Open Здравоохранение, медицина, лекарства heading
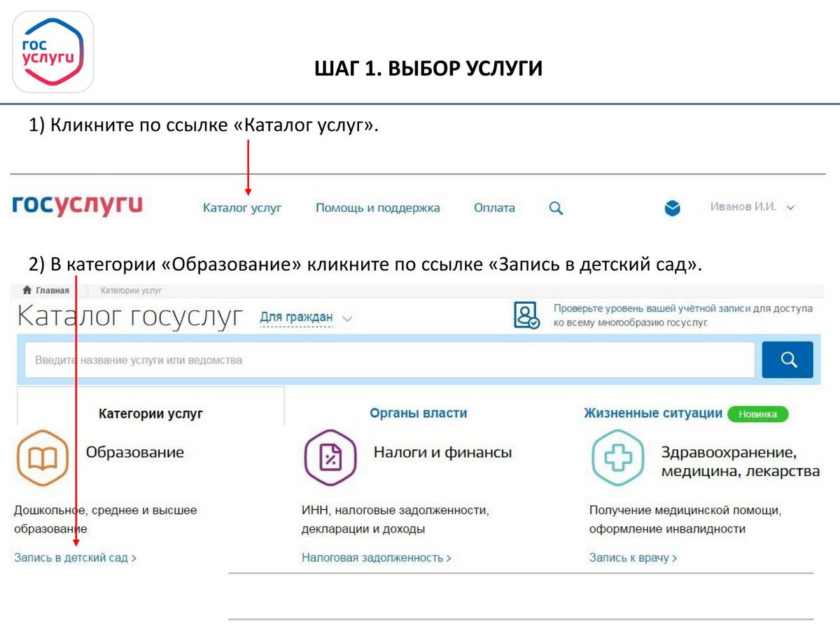 [741, 461]
